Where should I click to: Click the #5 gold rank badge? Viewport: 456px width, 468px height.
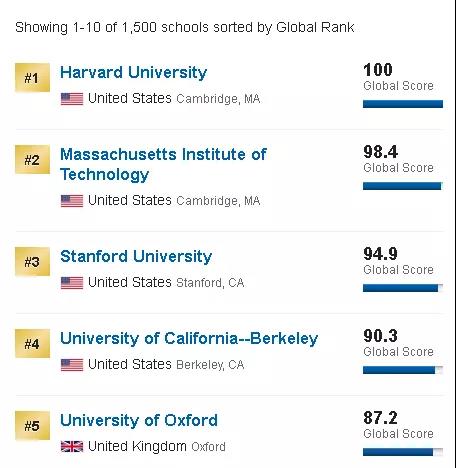[x=32, y=426]
